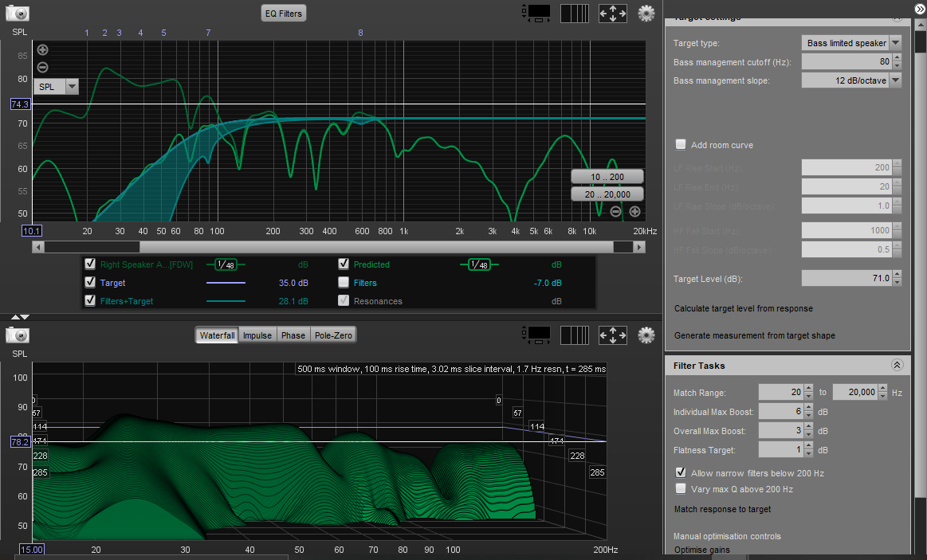This screenshot has height=560, width=927.
Task: Zoom in vertical axis on SPL graph
Action: [x=43, y=50]
